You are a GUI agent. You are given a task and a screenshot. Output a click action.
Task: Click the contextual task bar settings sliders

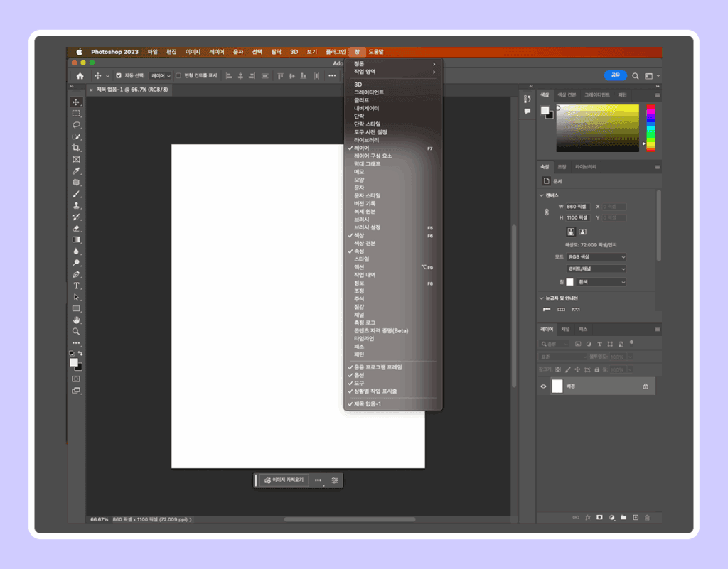pyautogui.click(x=335, y=480)
